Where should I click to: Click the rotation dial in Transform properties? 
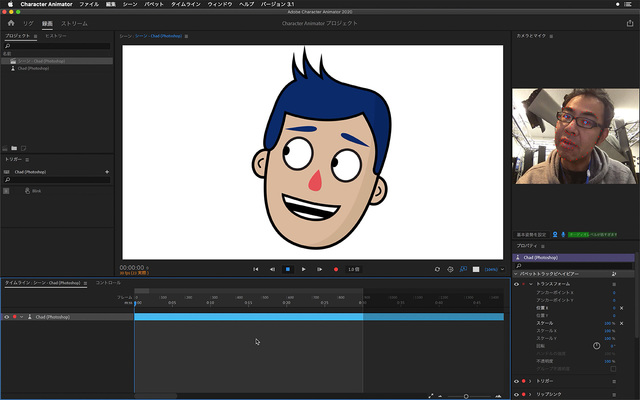(597, 345)
